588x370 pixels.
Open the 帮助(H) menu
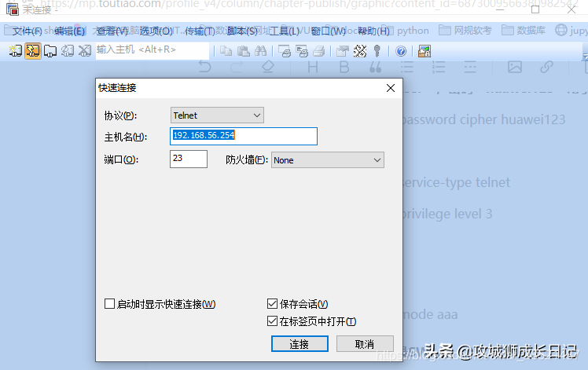tap(374, 31)
